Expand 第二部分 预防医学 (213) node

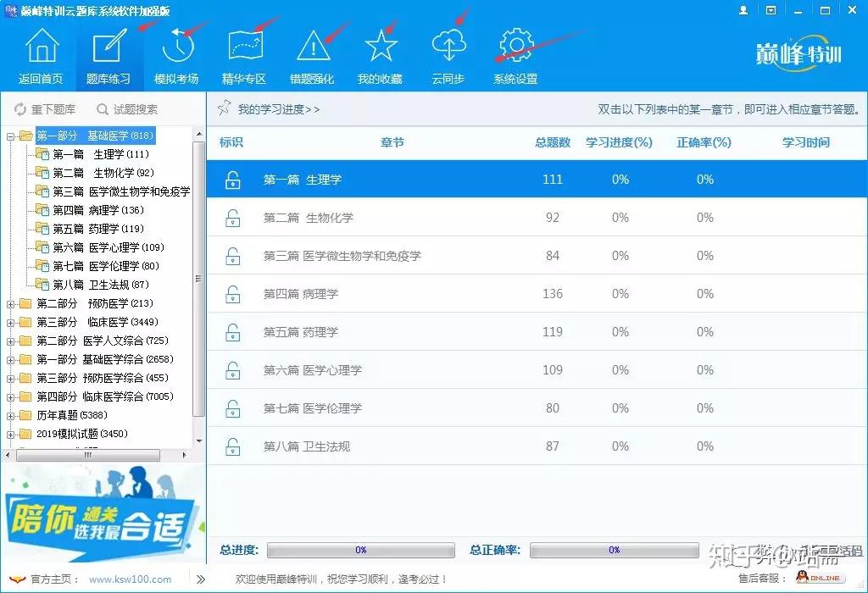10,303
